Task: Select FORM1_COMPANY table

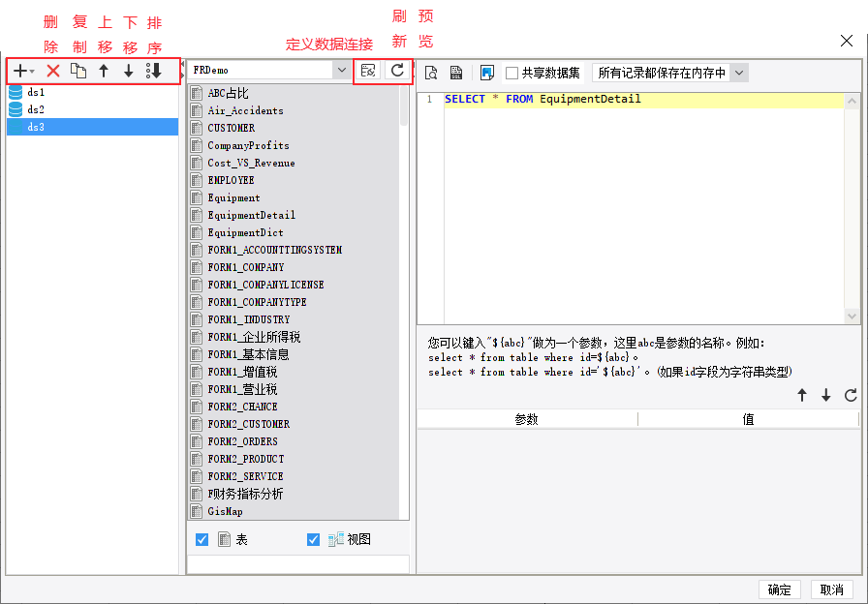Action: pos(294,267)
